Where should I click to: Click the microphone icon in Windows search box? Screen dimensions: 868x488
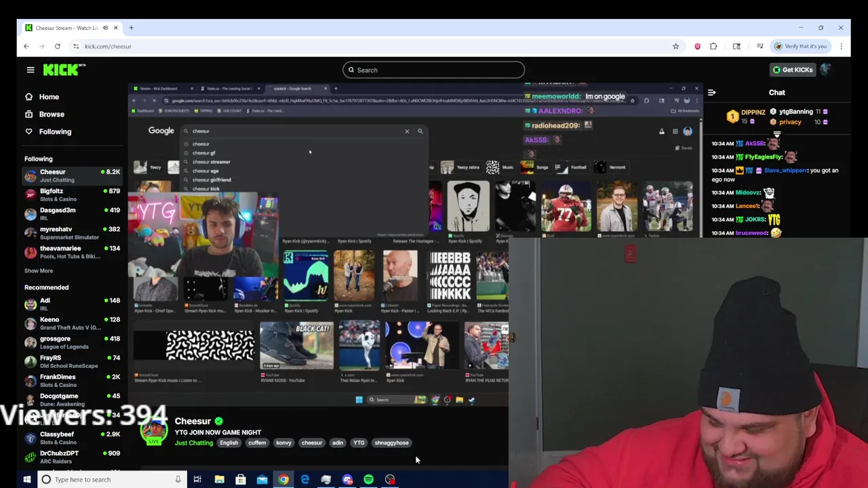coord(178,479)
